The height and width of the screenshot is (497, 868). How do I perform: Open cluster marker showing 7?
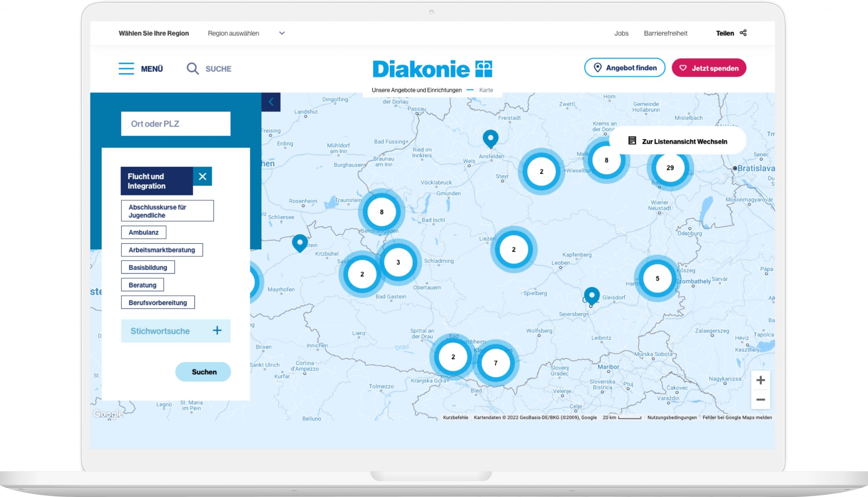(x=495, y=363)
